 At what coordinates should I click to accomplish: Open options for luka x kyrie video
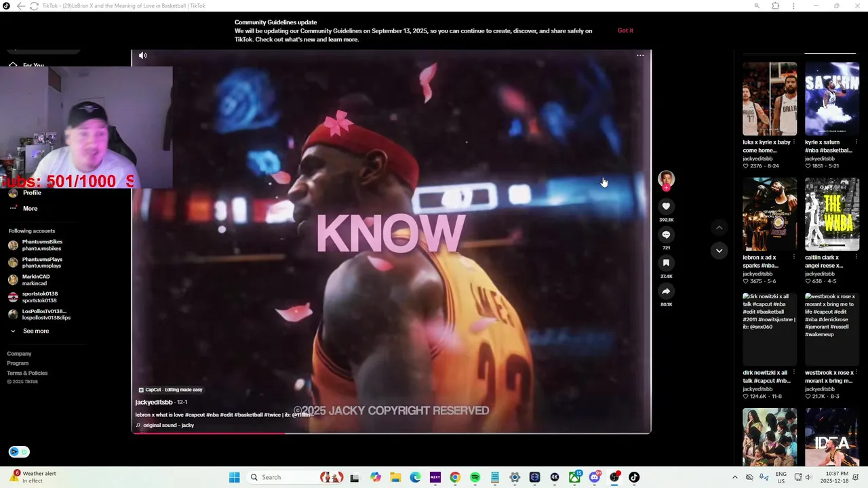coord(794,142)
